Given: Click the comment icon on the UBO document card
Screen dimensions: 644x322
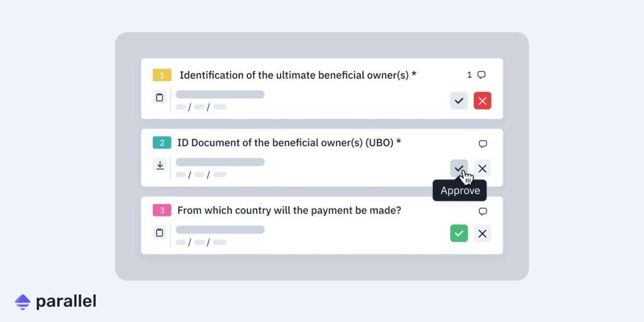Looking at the screenshot, I should 482,144.
